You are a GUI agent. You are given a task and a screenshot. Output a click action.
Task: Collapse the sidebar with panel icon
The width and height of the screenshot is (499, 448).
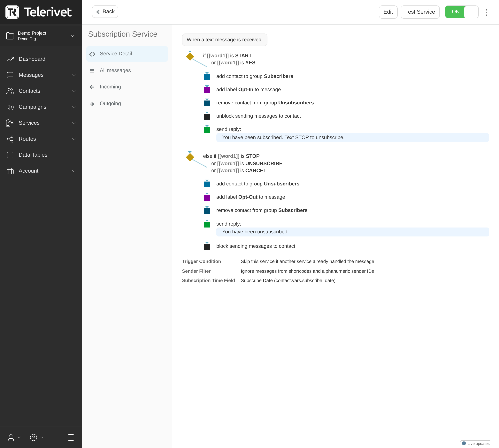tap(71, 437)
